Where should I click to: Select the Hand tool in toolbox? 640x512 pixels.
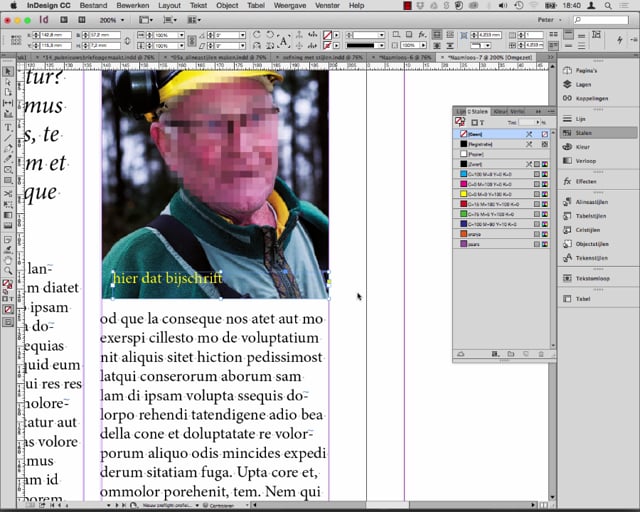pos(8,260)
